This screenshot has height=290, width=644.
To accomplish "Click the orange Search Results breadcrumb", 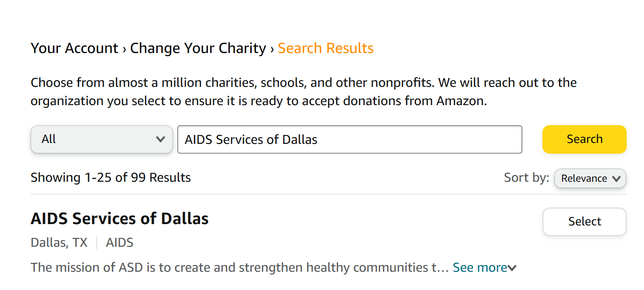I will (326, 48).
